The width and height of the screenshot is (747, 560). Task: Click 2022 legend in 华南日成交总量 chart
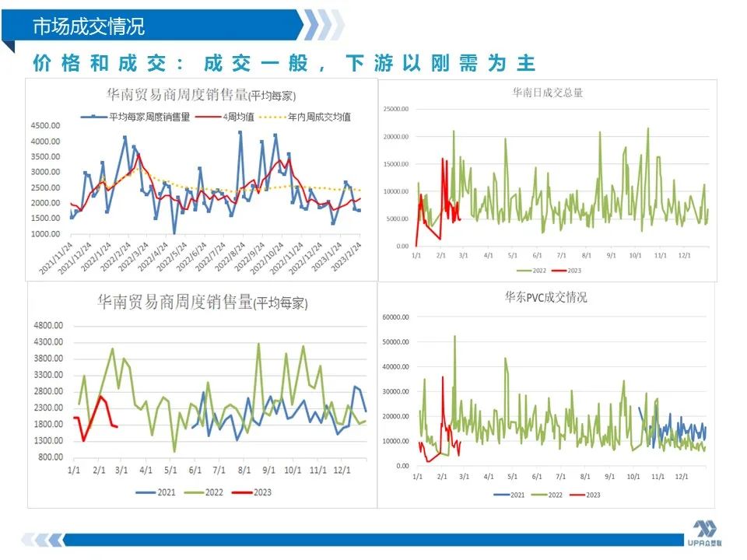[x=531, y=271]
